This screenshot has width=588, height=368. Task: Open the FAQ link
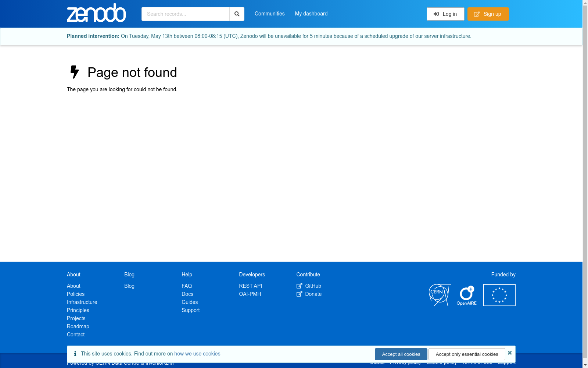pos(187,286)
